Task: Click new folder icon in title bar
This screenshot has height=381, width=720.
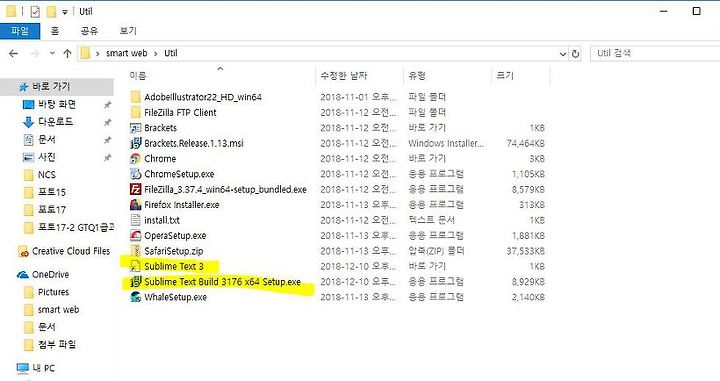Action: tap(51, 11)
